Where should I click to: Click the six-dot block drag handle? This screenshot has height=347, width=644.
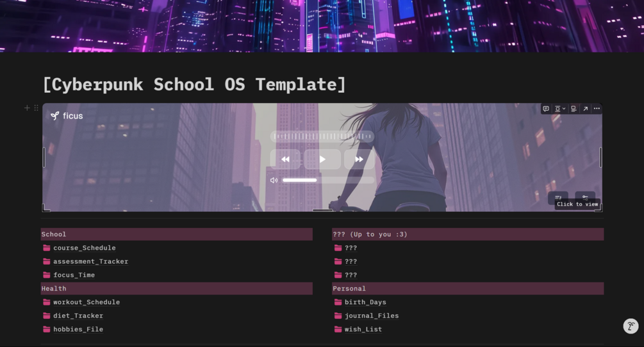[36, 108]
